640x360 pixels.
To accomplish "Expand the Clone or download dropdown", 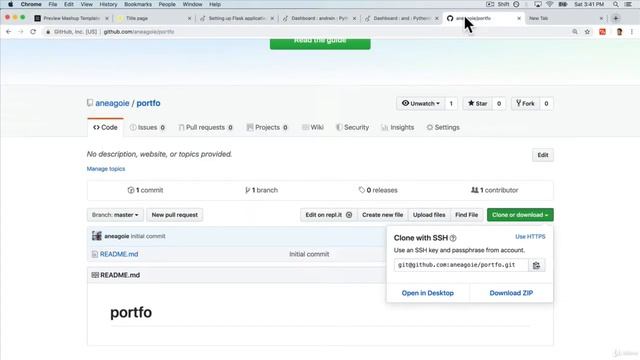I will tap(520, 215).
